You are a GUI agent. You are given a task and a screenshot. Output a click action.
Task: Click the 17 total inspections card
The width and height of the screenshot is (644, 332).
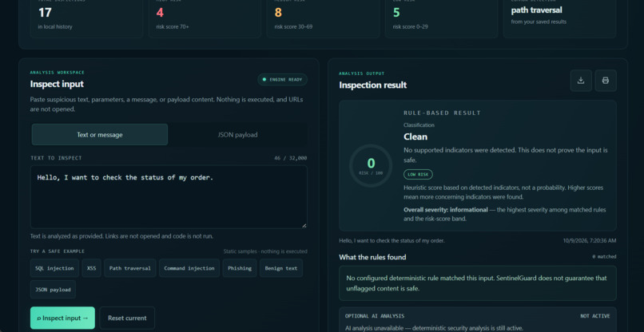click(x=86, y=19)
